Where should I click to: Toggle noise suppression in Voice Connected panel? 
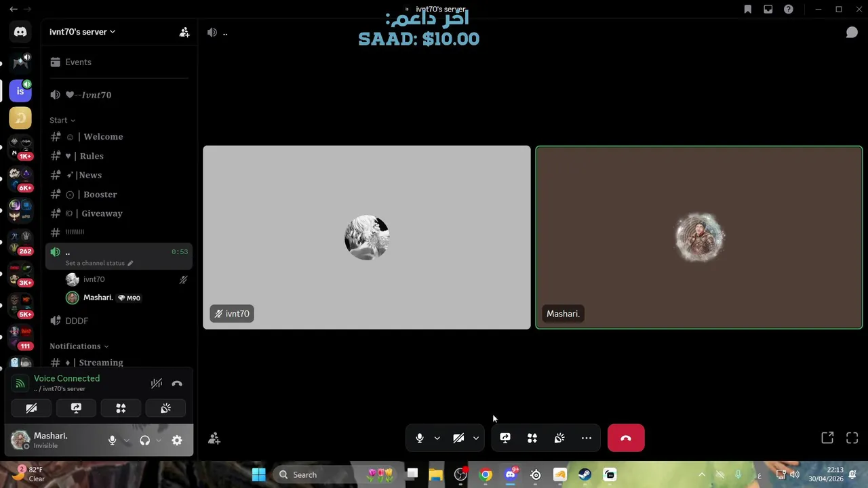pyautogui.click(x=157, y=384)
